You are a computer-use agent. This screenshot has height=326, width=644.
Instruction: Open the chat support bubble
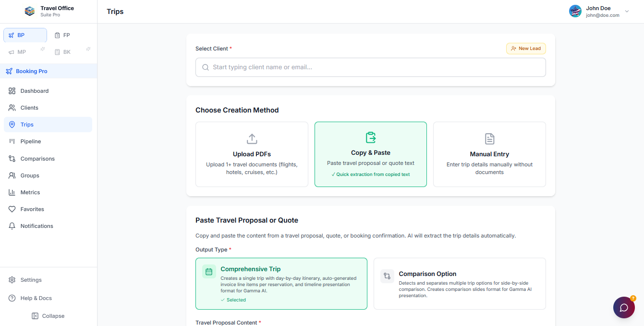[624, 307]
